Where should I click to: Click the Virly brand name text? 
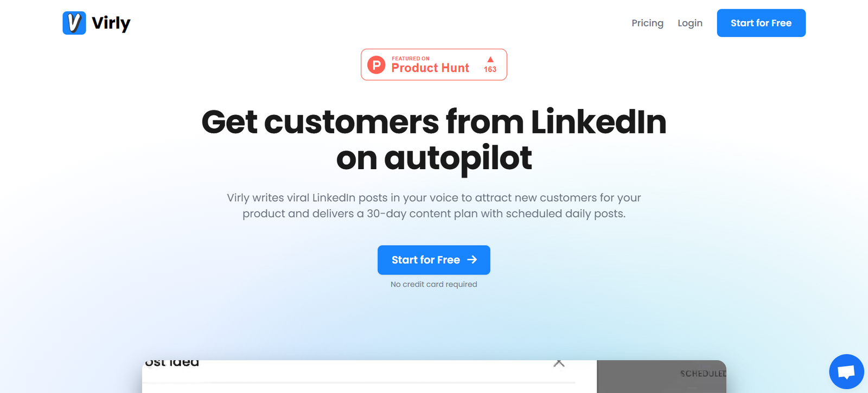pyautogui.click(x=111, y=23)
